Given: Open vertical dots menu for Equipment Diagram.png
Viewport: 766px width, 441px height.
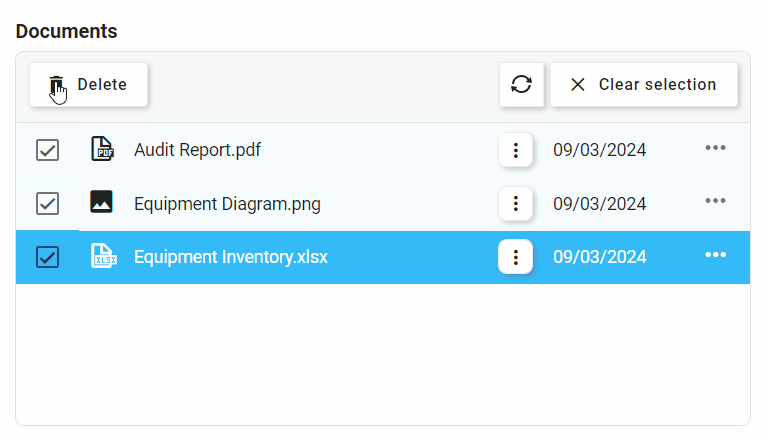Looking at the screenshot, I should 515,204.
